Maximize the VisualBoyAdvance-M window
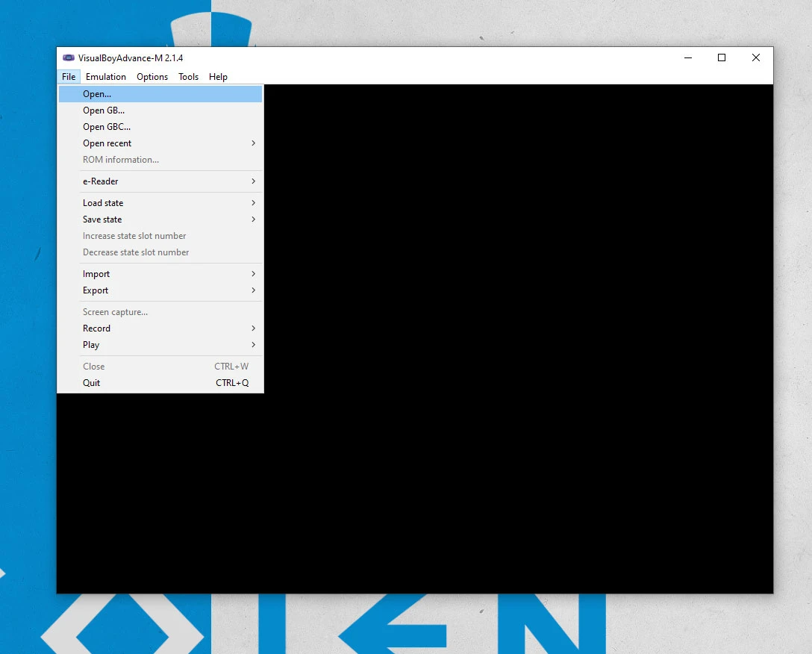The width and height of the screenshot is (812, 654). tap(722, 58)
